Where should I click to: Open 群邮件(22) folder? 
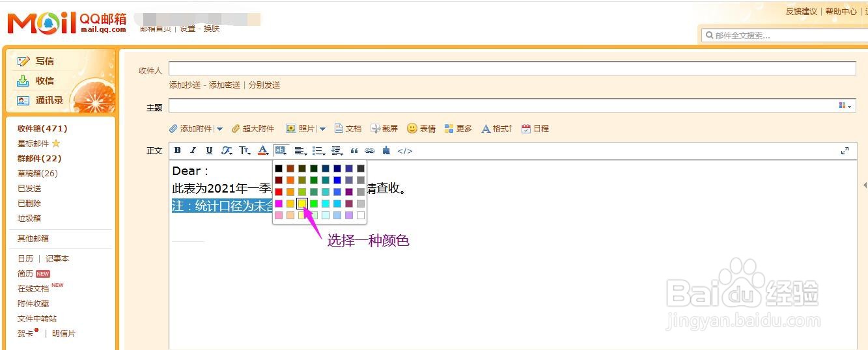(x=39, y=158)
